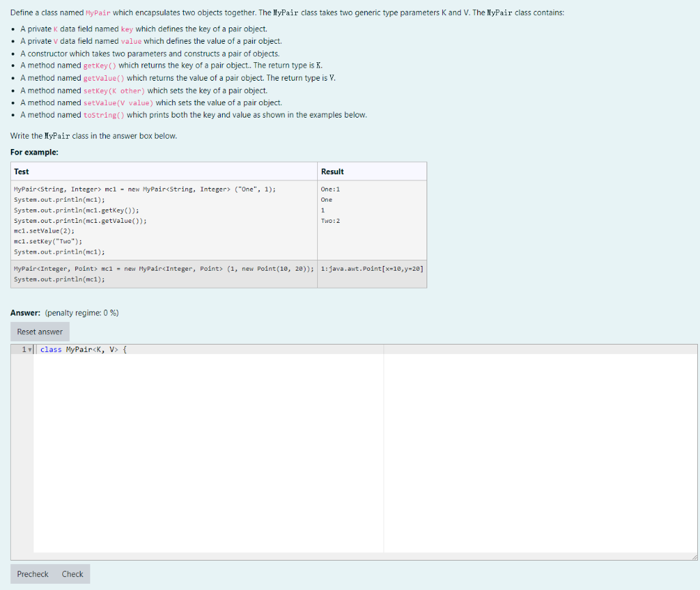Click the Test column header
700x590 pixels.
coord(21,171)
